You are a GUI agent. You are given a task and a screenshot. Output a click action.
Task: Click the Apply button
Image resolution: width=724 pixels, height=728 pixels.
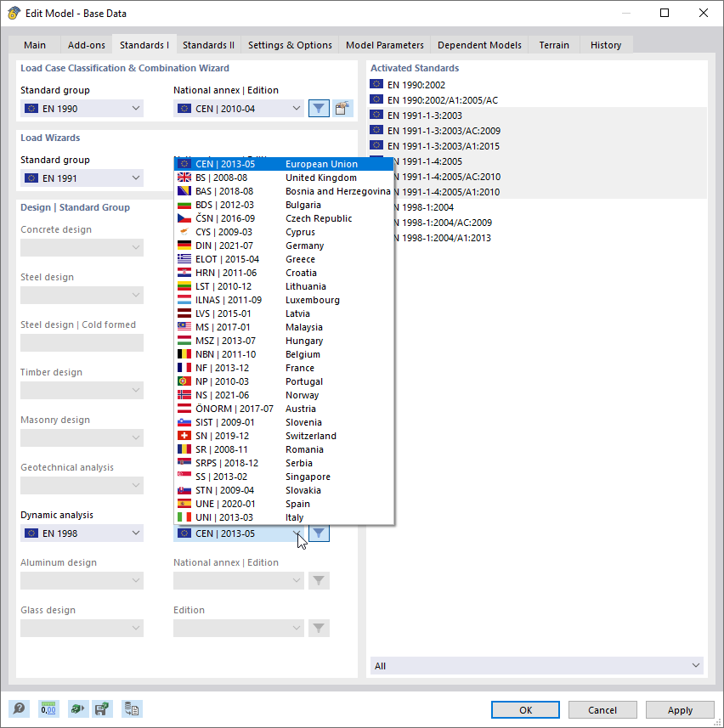[x=679, y=709]
